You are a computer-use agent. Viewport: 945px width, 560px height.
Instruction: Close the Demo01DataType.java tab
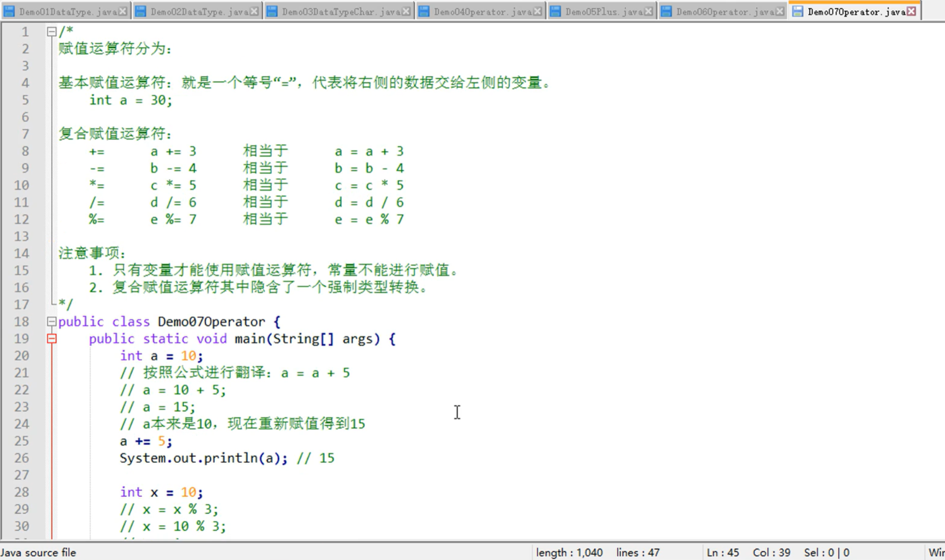point(123,11)
